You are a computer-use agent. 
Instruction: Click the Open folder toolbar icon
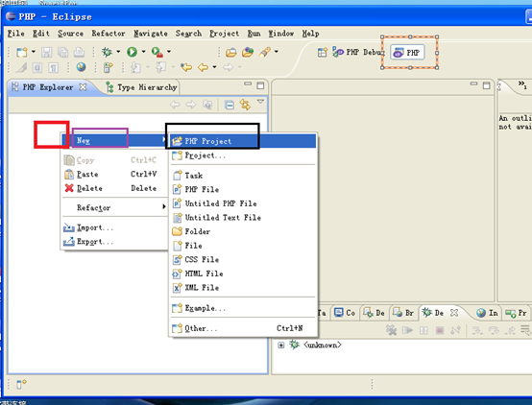point(231,52)
